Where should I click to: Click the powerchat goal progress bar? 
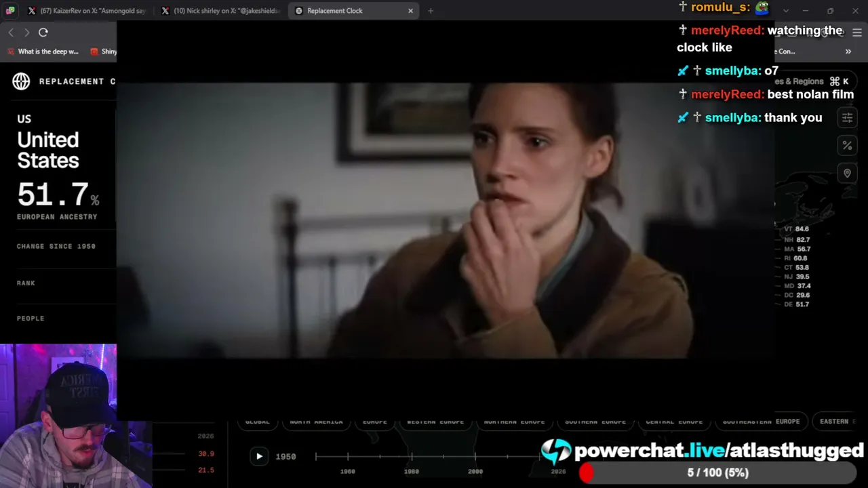718,473
